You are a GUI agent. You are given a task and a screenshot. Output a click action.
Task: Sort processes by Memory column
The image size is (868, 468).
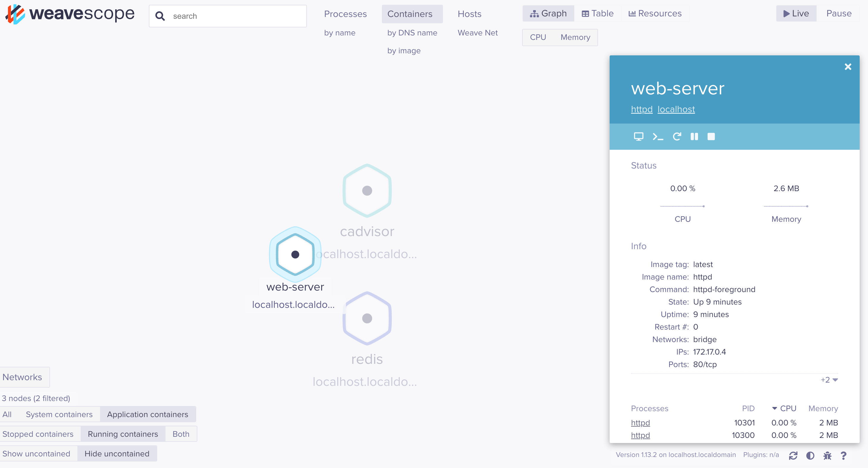(823, 408)
